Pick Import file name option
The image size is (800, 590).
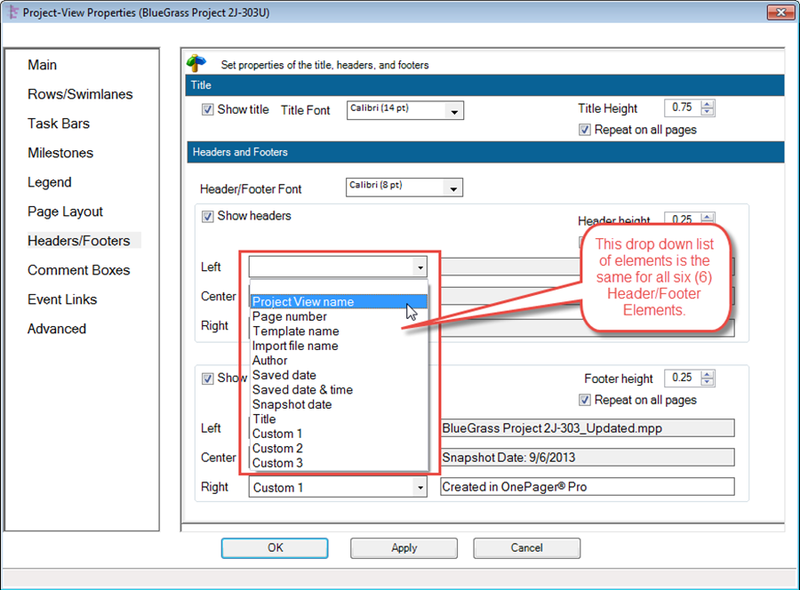295,346
